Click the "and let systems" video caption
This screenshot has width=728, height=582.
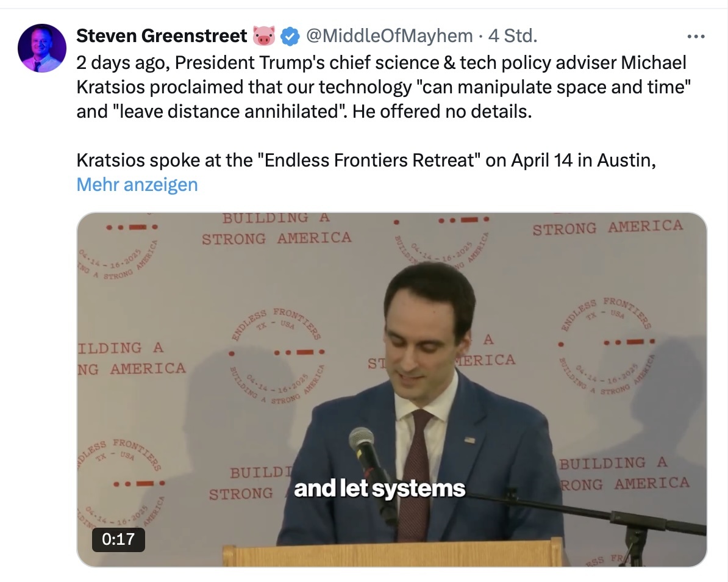tap(379, 488)
